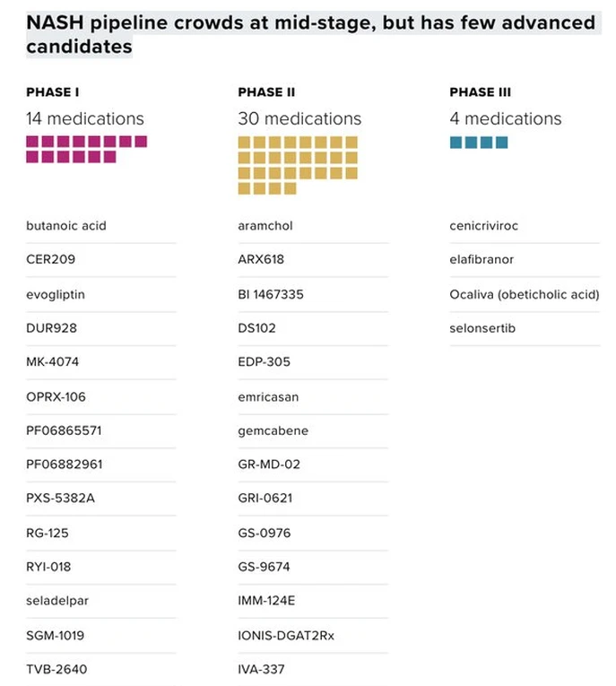Image resolution: width=616 pixels, height=686 pixels.
Task: Click the seladelpar entry
Action: [56, 601]
